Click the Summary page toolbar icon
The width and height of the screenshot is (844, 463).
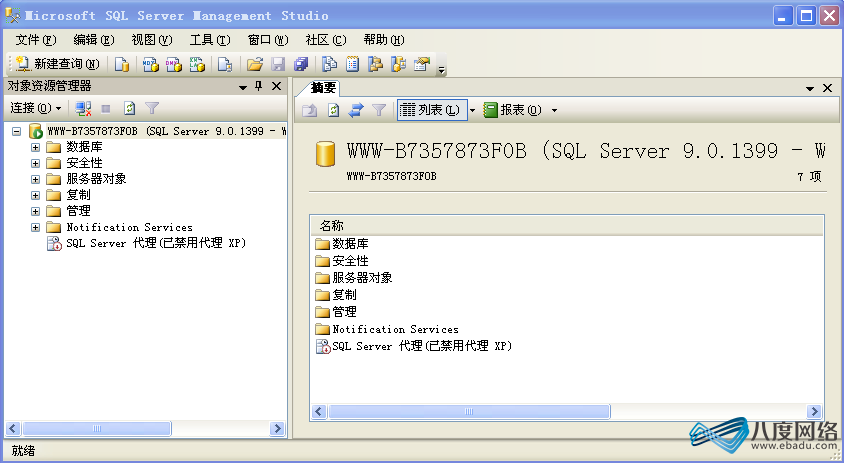[x=353, y=65]
